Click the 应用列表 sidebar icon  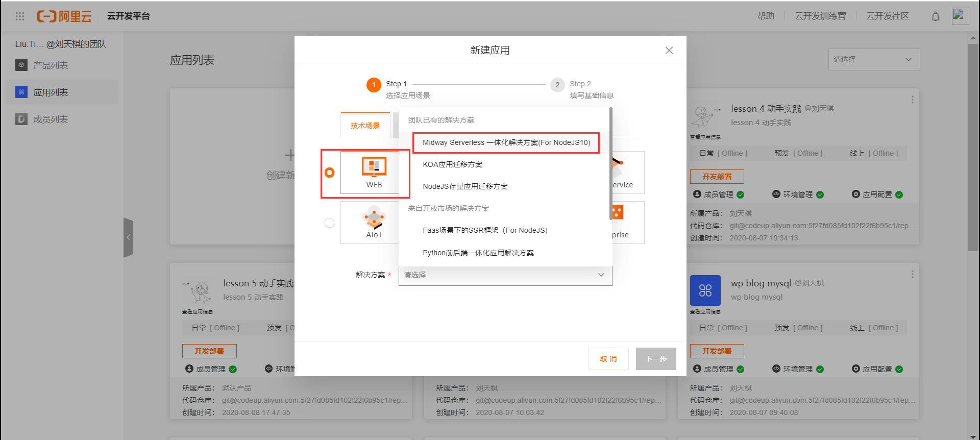[x=21, y=92]
